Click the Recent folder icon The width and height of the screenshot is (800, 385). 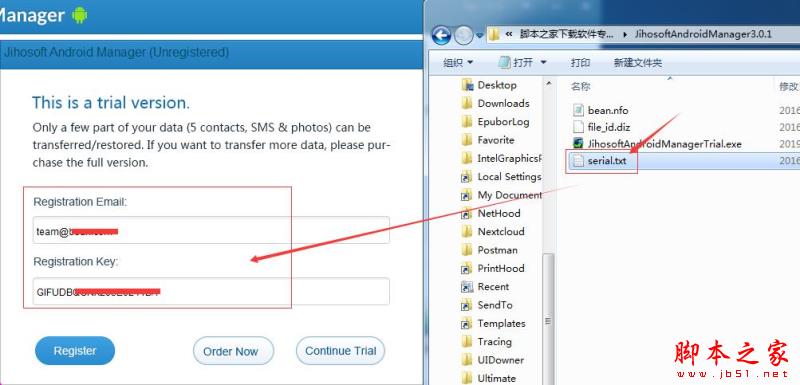click(x=467, y=287)
